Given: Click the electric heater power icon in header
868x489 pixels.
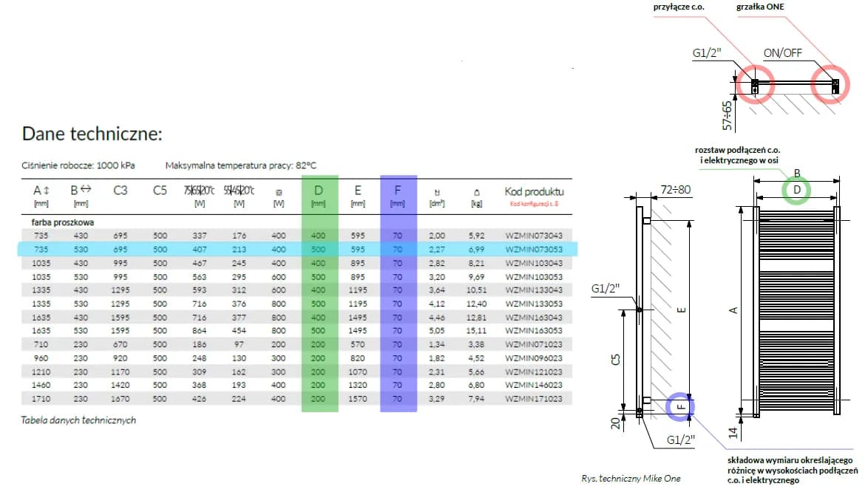Looking at the screenshot, I should [278, 191].
